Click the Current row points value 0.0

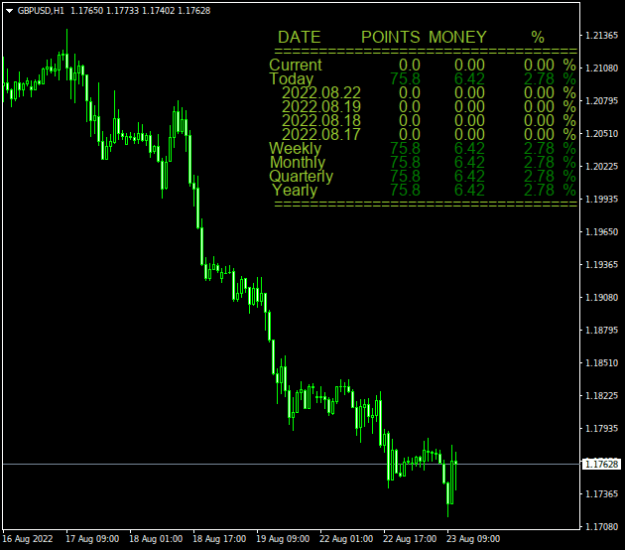click(x=410, y=65)
